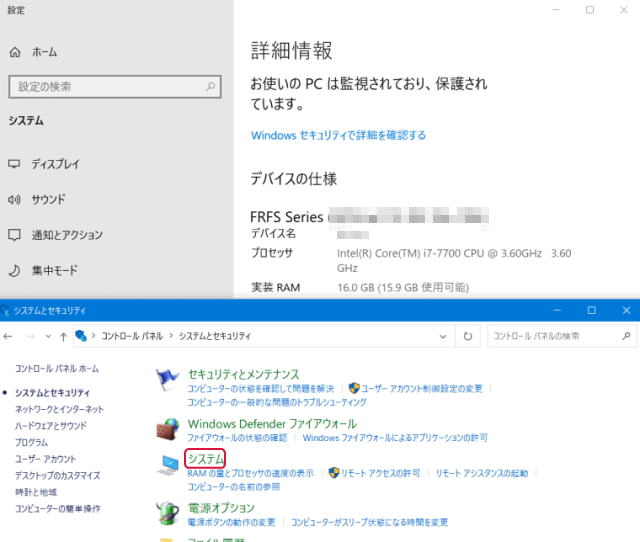
Task: Go up one level in Control Panel
Action: (x=63, y=336)
